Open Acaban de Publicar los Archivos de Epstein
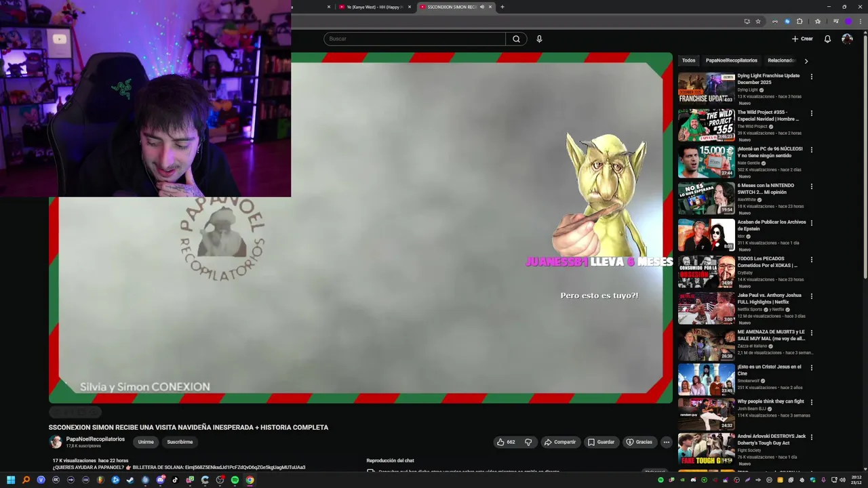 coord(772,225)
